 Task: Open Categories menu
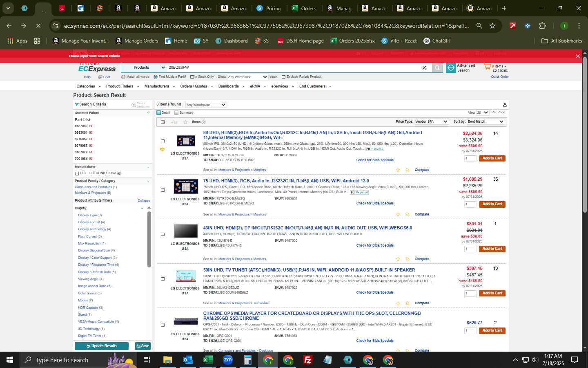(89, 86)
